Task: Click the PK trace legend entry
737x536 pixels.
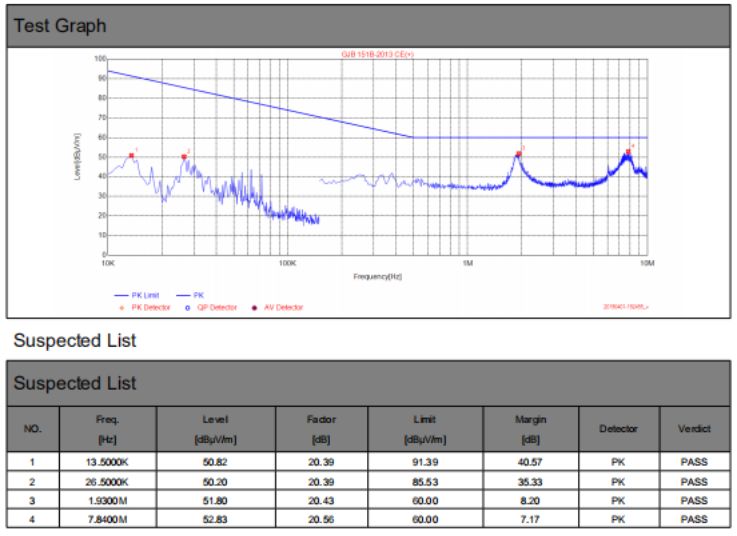Action: [x=190, y=295]
